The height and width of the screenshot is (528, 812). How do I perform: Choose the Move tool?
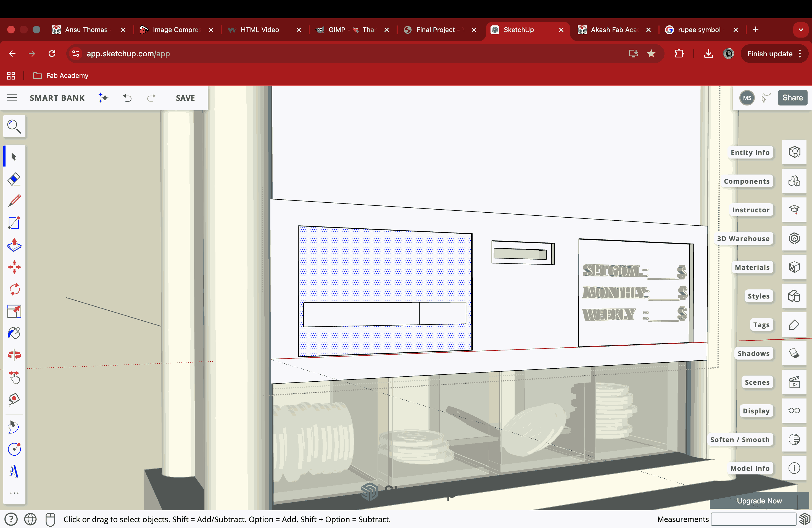tap(14, 267)
